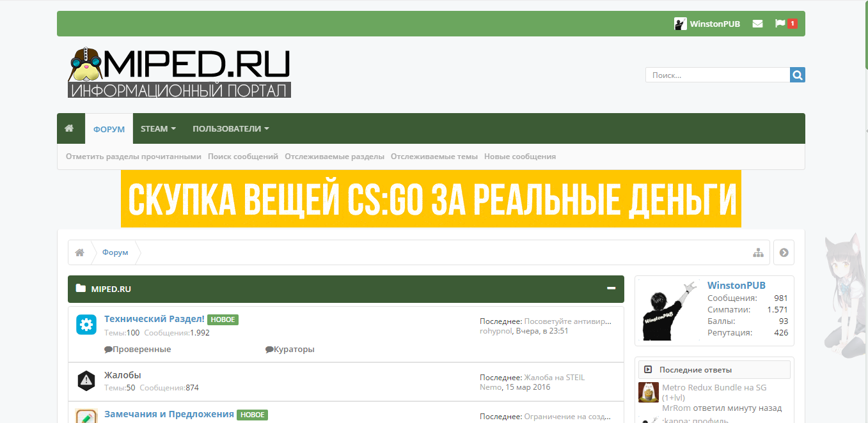Viewport: 868px width, 423px height.
Task: Click the НОВОЕ badge next to Технический Раздел
Action: coord(223,319)
